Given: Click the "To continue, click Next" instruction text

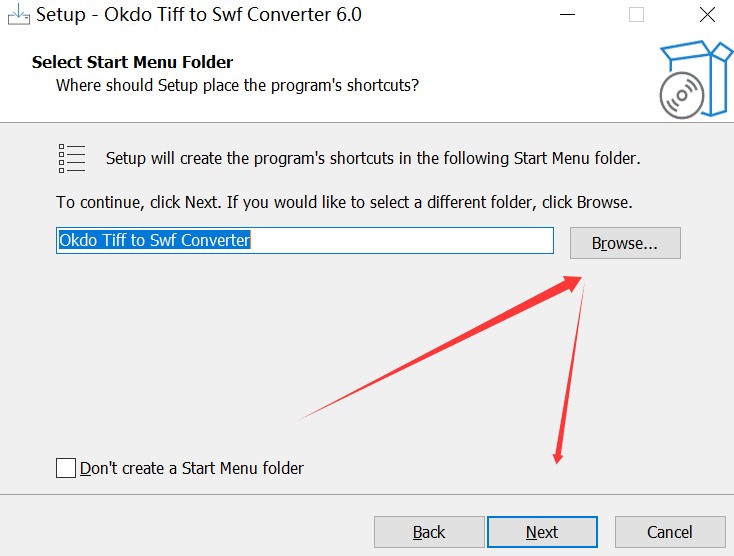Looking at the screenshot, I should click(344, 202).
